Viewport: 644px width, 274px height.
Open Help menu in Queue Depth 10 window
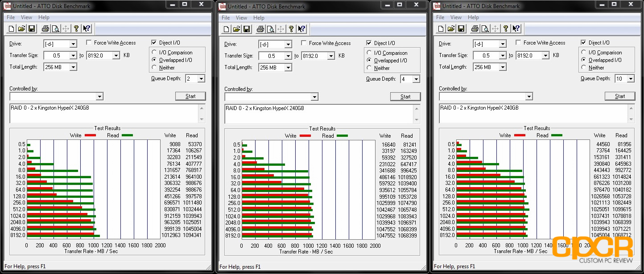pos(473,17)
